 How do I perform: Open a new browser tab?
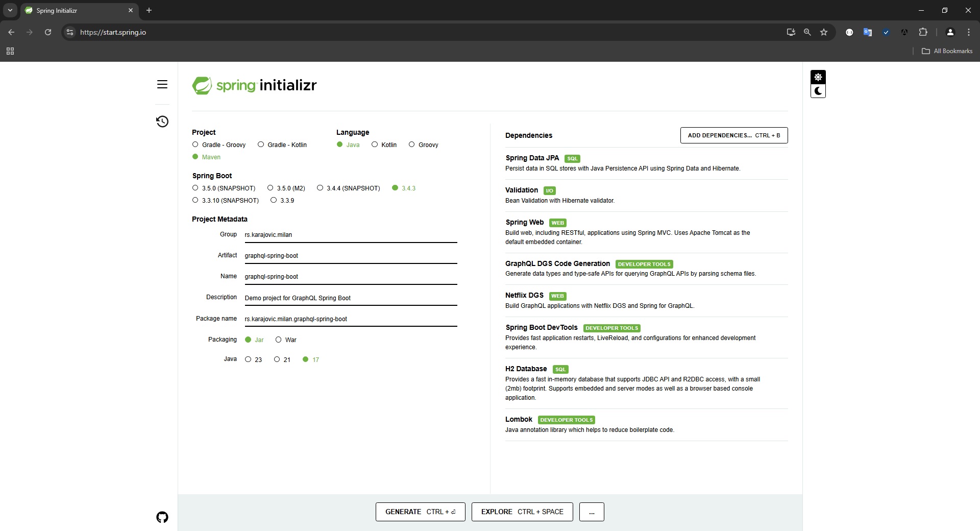pyautogui.click(x=149, y=10)
